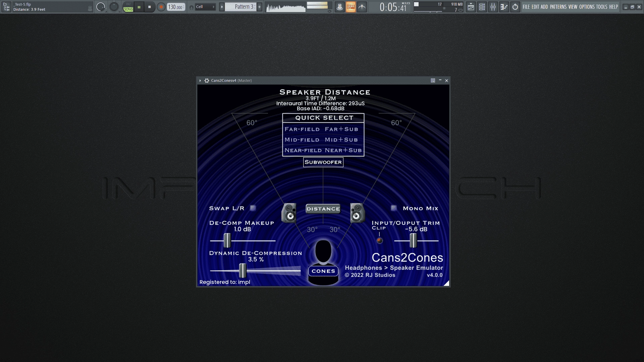Viewport: 644px width, 362px height.
Task: Open the Channel Rack icon
Action: click(x=482, y=7)
